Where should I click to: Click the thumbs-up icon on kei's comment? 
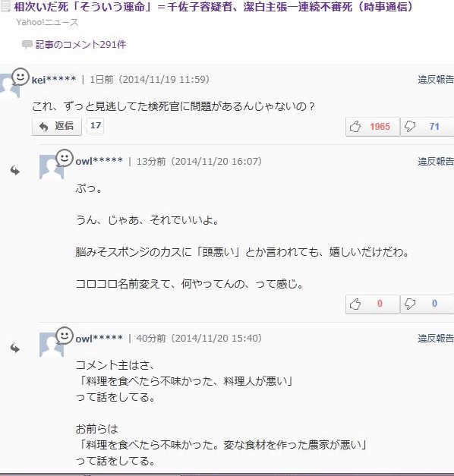tap(355, 127)
